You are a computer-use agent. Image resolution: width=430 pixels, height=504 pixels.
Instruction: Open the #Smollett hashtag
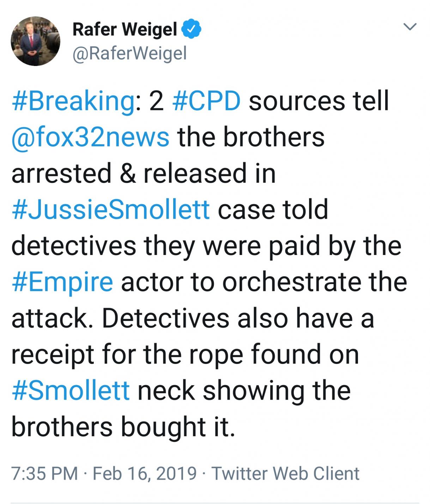click(x=71, y=391)
